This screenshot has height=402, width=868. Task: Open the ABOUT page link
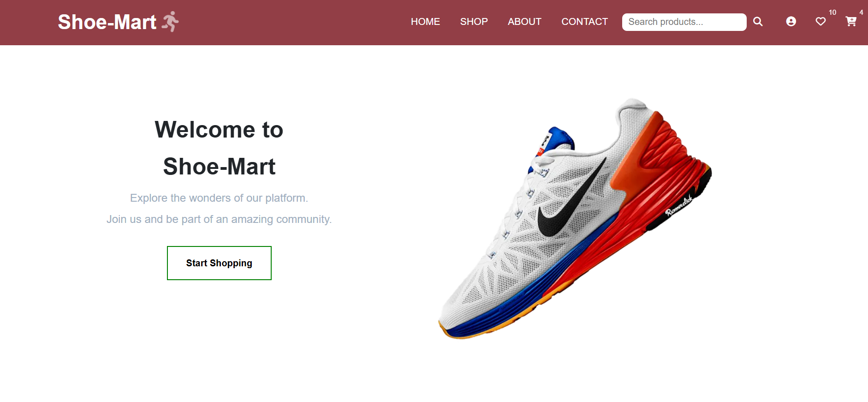(524, 22)
